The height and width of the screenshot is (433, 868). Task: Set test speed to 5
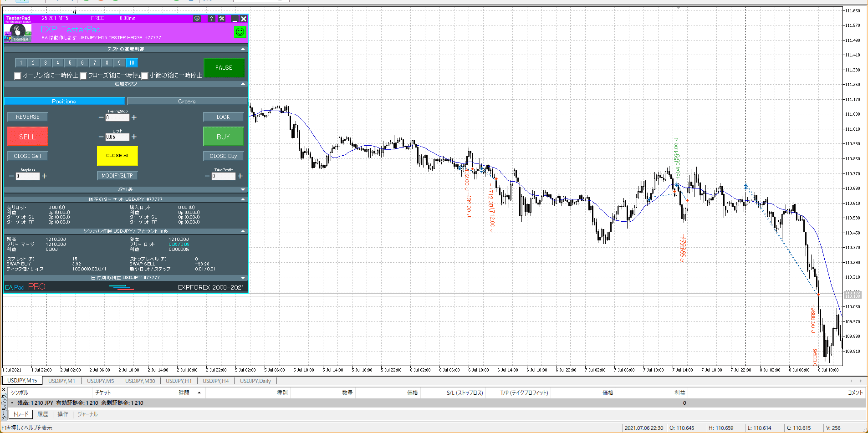click(x=70, y=63)
